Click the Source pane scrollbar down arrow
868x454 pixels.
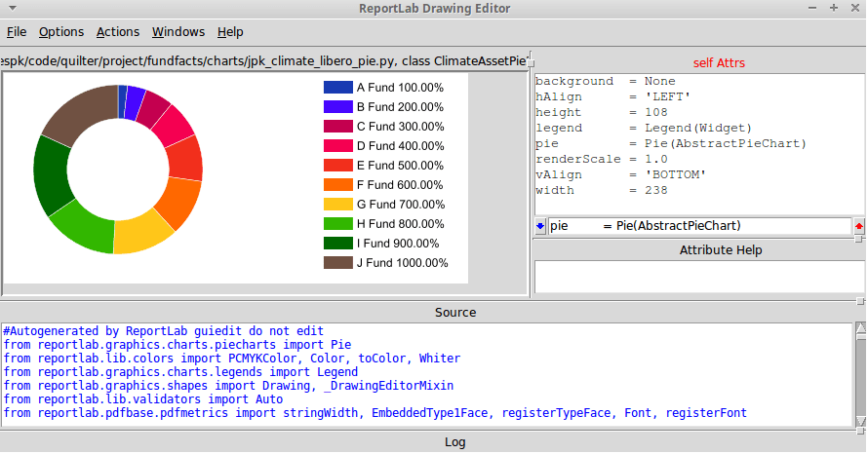861,422
